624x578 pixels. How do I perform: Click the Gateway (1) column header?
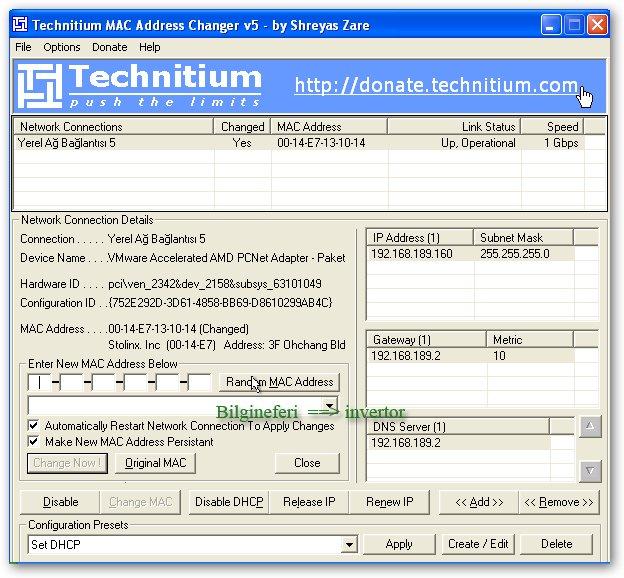426,340
